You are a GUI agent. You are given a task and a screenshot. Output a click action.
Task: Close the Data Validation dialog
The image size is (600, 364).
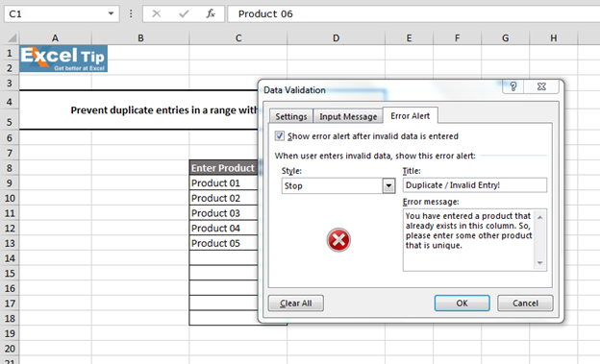click(x=541, y=86)
